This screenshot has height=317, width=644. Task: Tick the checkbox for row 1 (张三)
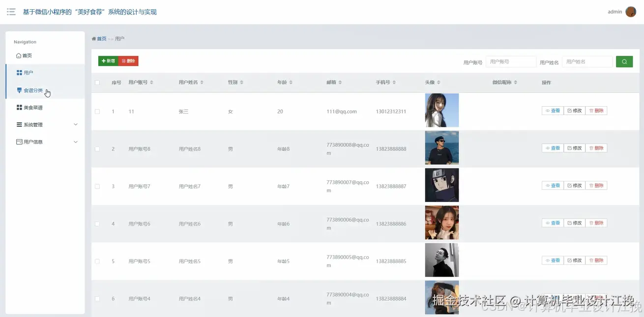tap(97, 112)
